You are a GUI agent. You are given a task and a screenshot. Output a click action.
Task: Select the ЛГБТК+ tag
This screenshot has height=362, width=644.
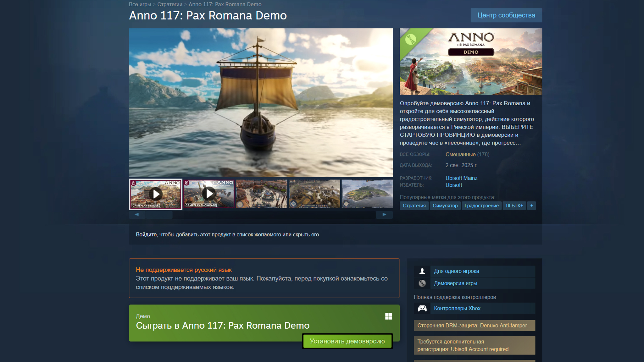coord(514,206)
